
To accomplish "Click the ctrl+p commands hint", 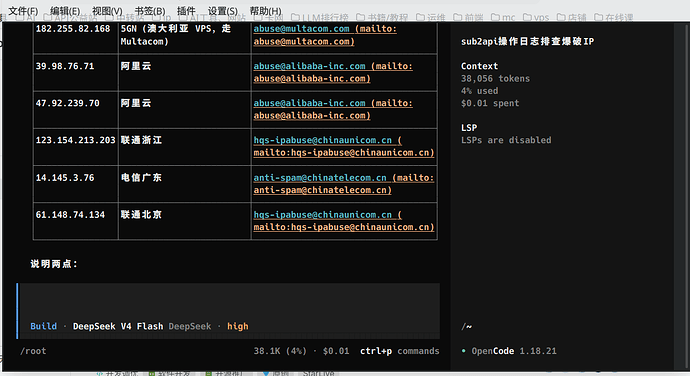I will coord(400,351).
